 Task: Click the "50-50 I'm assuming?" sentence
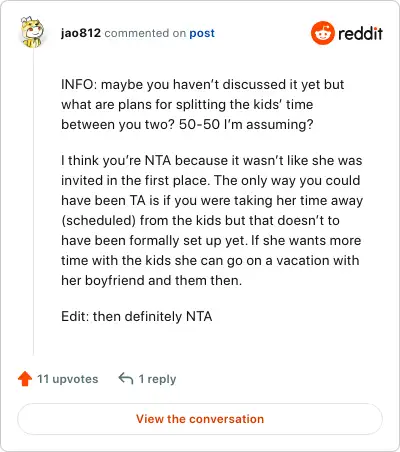coord(246,124)
